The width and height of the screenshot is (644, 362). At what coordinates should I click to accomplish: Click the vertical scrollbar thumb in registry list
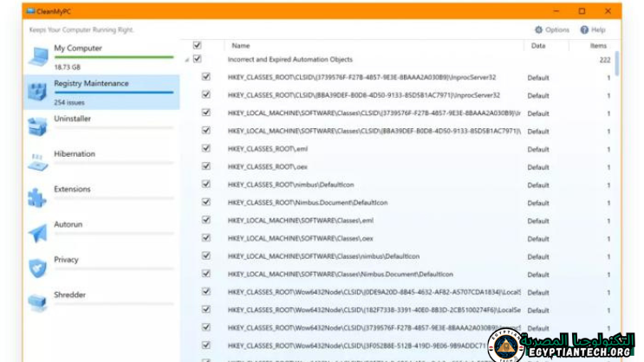(616, 63)
